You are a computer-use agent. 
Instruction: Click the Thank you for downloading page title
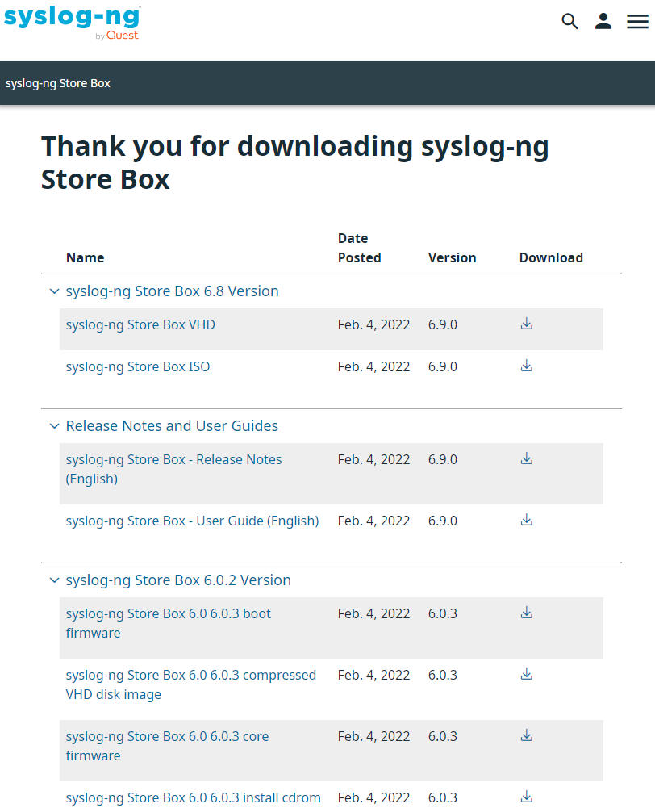pyautogui.click(x=295, y=162)
